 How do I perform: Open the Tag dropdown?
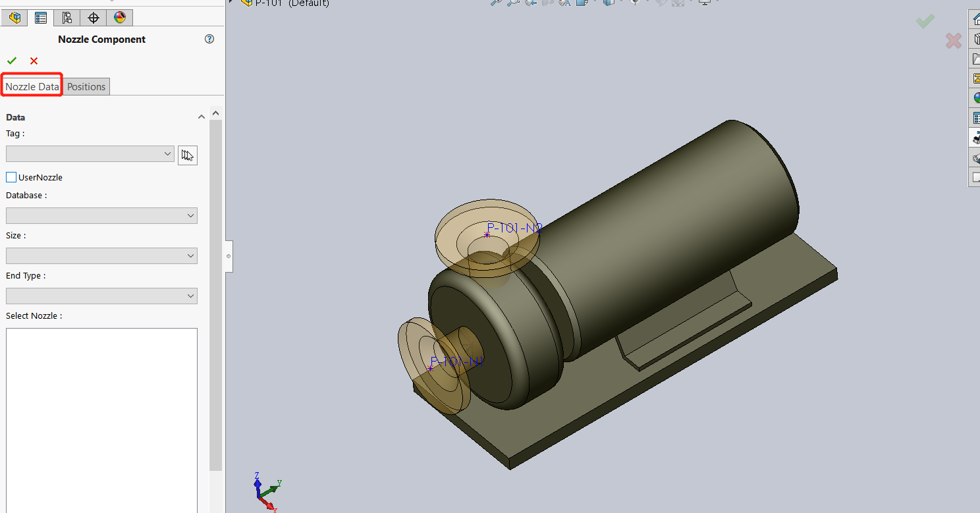pyautogui.click(x=90, y=153)
